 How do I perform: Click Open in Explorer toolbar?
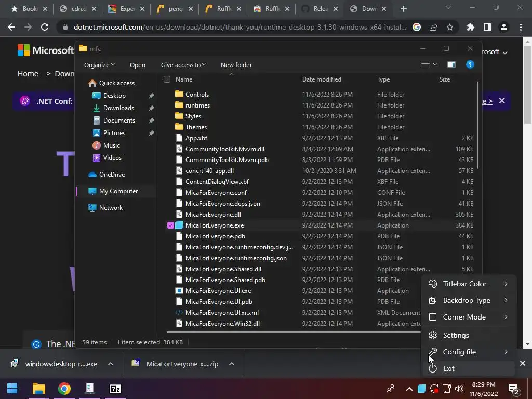[x=137, y=65]
